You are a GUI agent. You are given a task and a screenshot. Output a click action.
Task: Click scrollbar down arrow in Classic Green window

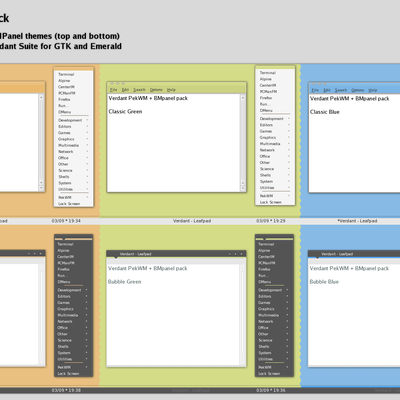pyautogui.click(x=243, y=189)
